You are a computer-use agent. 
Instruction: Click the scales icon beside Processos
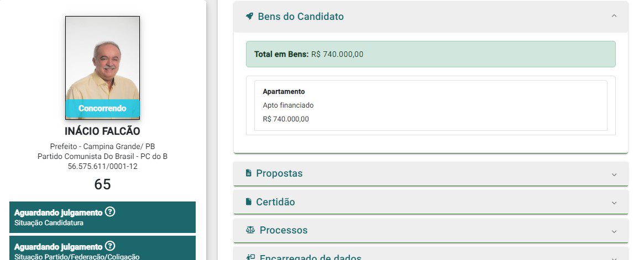[250, 230]
